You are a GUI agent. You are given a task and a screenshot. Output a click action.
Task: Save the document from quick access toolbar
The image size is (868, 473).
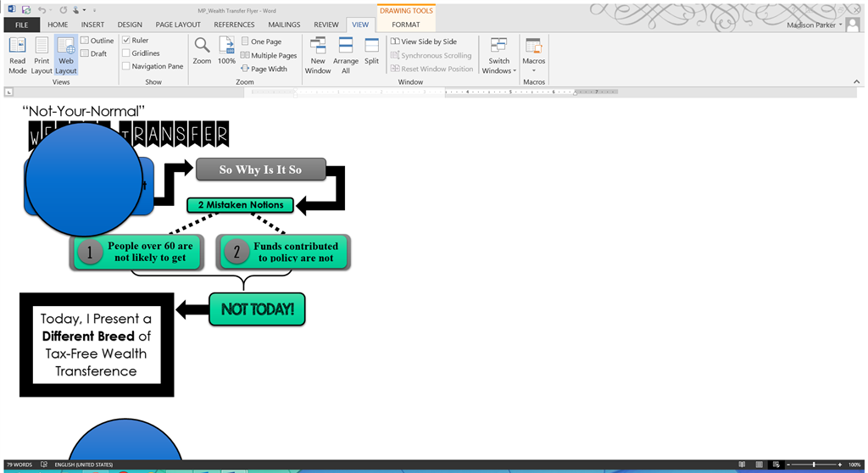pos(26,10)
